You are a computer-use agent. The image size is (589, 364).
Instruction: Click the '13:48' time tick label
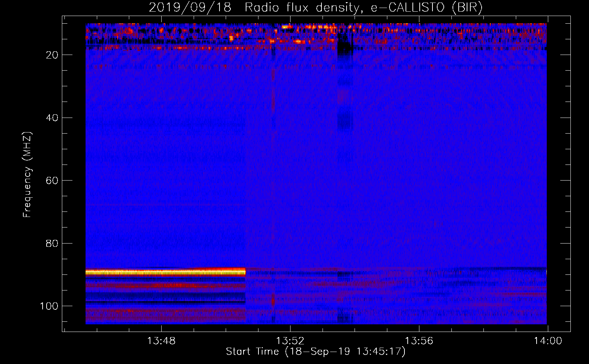(x=161, y=341)
